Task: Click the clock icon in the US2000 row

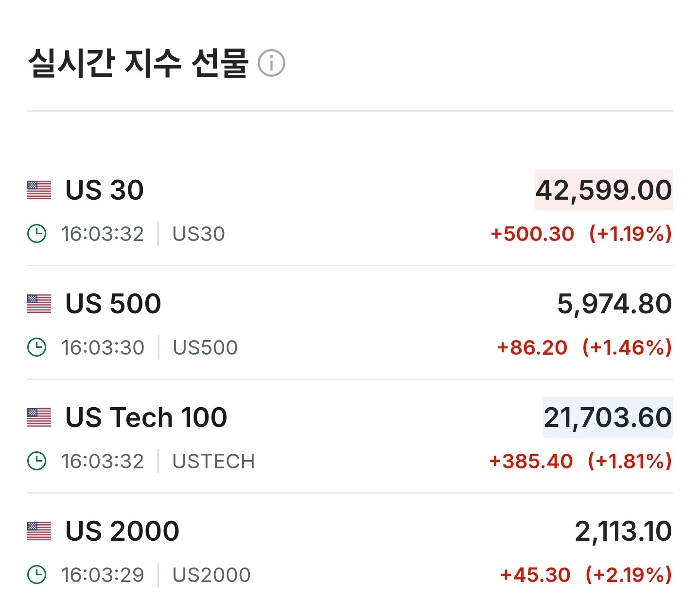Action: [x=37, y=575]
